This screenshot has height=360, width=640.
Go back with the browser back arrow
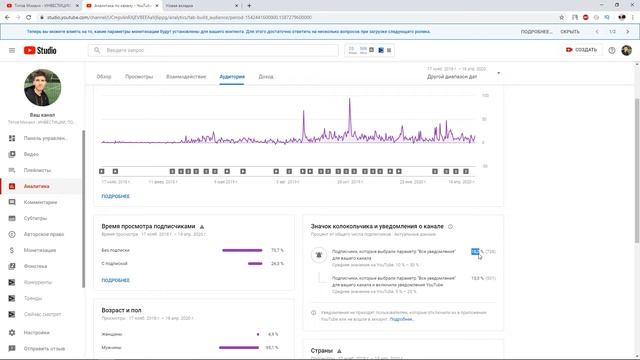pyautogui.click(x=7, y=18)
